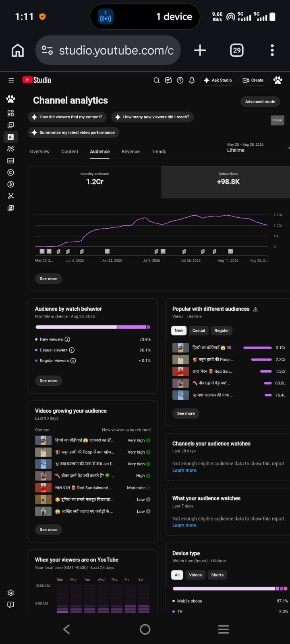Open Analytics icon in left sidebar
290x644 pixels.
pos(10,137)
